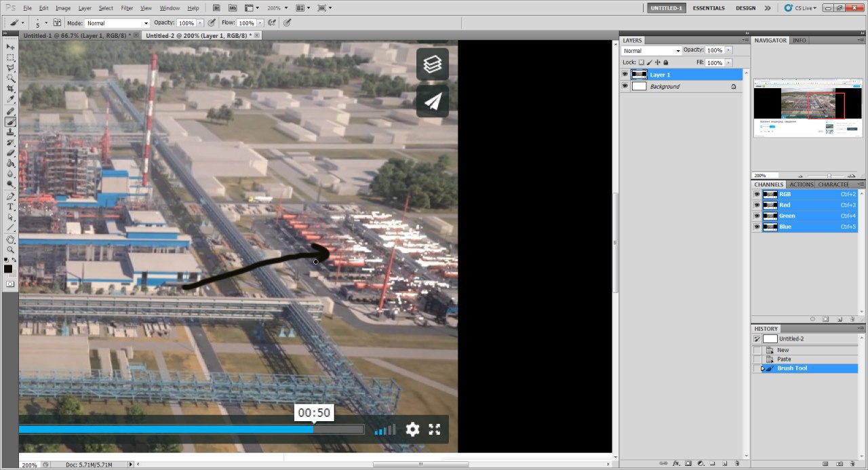Select the Eyedropper tool
868x470 pixels.
[x=10, y=100]
